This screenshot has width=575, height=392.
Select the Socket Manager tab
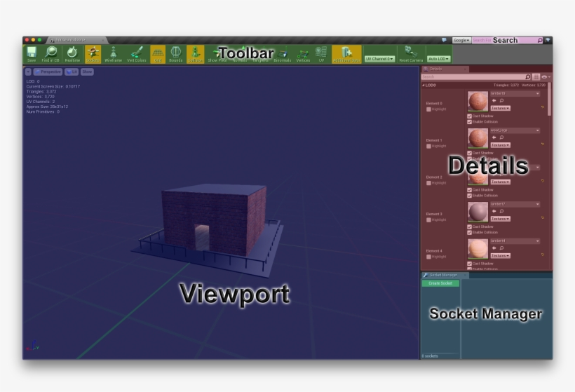(445, 275)
